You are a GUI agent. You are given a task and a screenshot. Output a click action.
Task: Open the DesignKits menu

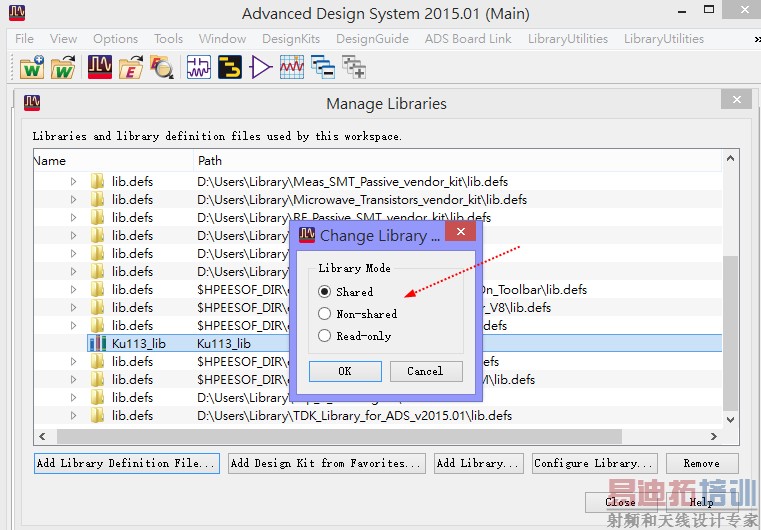(x=291, y=39)
